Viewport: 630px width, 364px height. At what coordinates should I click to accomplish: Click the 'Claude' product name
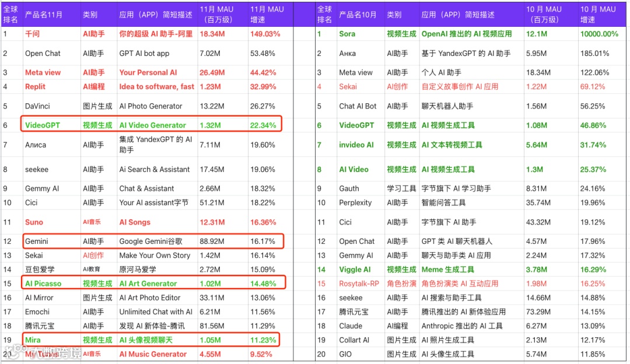tap(351, 326)
